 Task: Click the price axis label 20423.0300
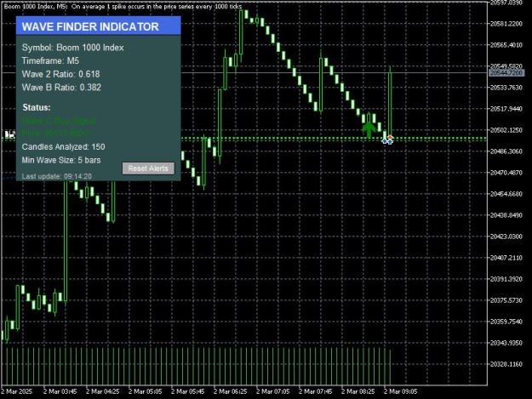506,237
